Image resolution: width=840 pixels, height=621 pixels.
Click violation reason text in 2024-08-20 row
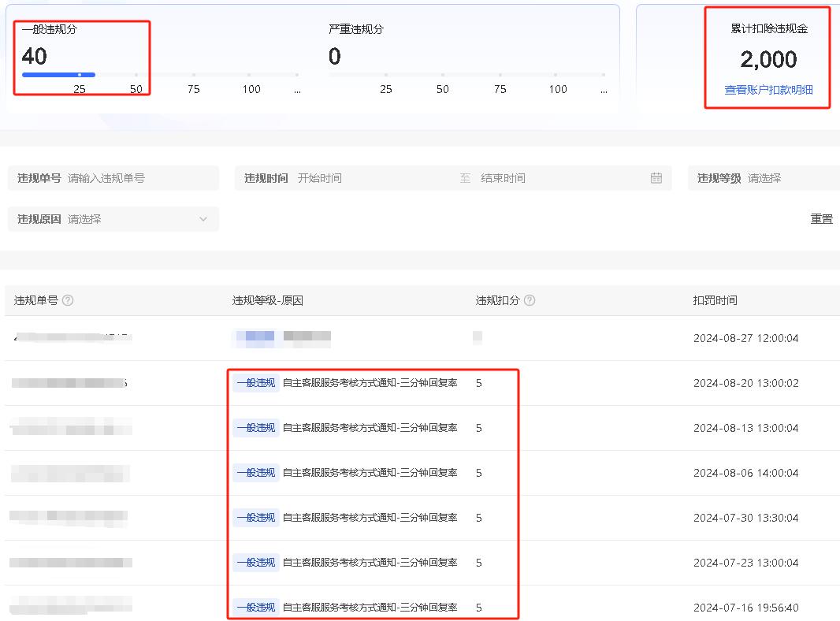[x=370, y=383]
